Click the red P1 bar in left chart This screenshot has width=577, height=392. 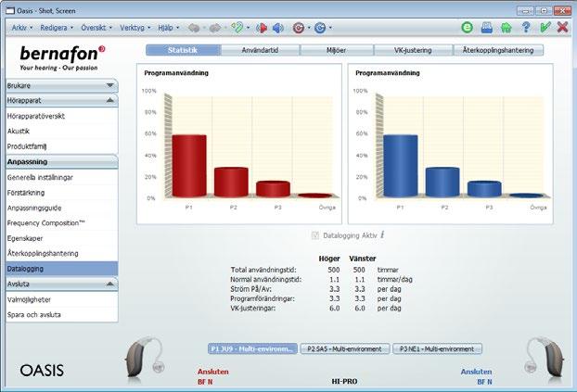(x=189, y=166)
